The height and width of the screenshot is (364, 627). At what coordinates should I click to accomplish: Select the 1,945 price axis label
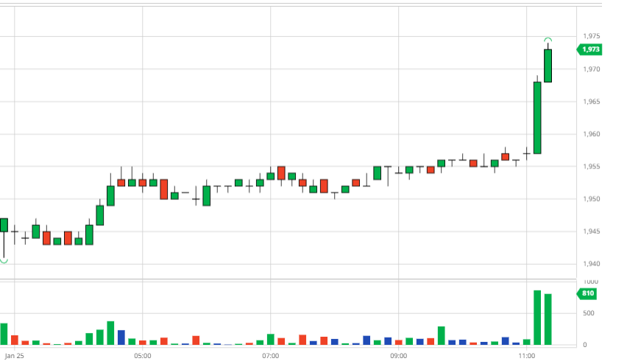pyautogui.click(x=592, y=232)
